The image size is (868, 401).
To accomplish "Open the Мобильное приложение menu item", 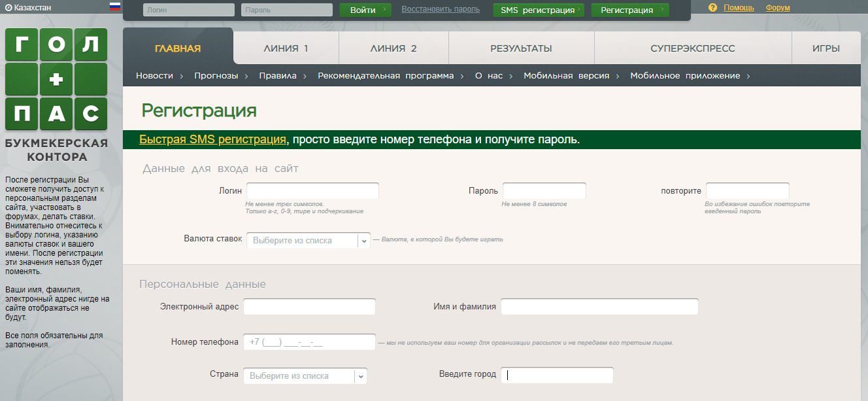I will 685,76.
